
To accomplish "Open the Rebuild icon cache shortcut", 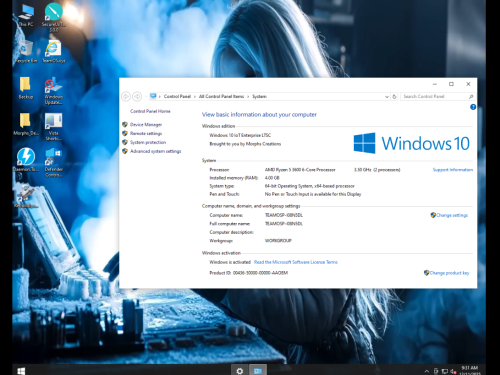I will 26,196.
